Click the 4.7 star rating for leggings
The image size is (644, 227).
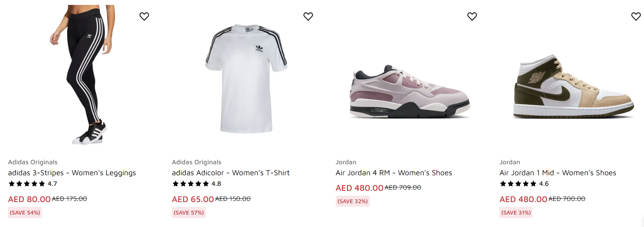click(32, 184)
